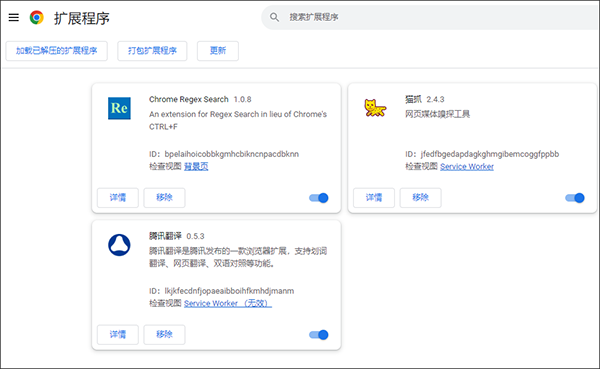Open 详情 for Chrome Regex Search
This screenshot has height=369, width=600.
118,198
